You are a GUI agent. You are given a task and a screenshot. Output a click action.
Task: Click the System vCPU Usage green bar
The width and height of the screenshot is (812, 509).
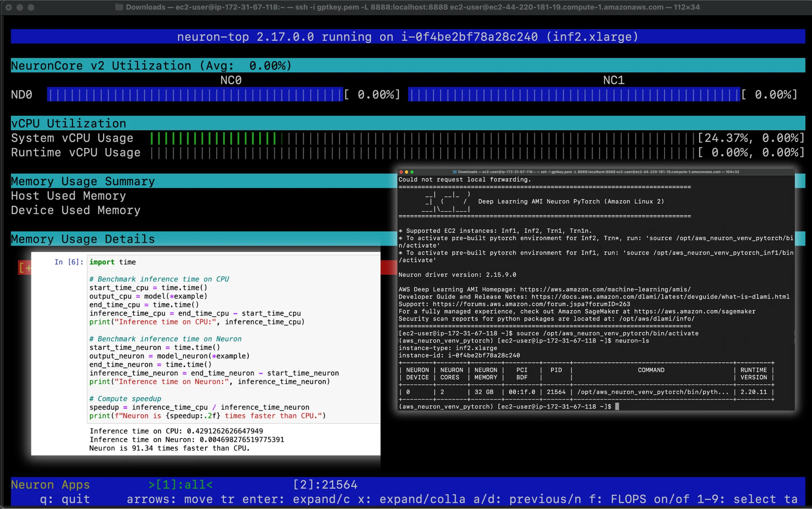click(213, 138)
